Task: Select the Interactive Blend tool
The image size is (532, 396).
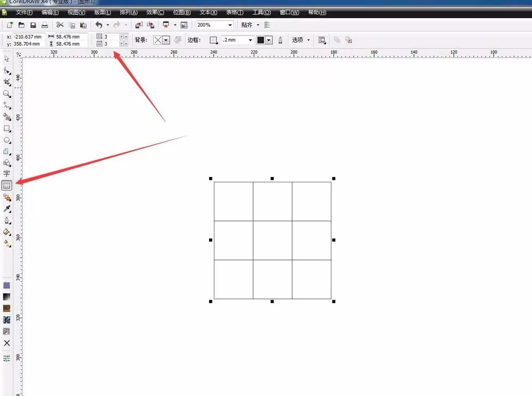Action: coord(7,197)
